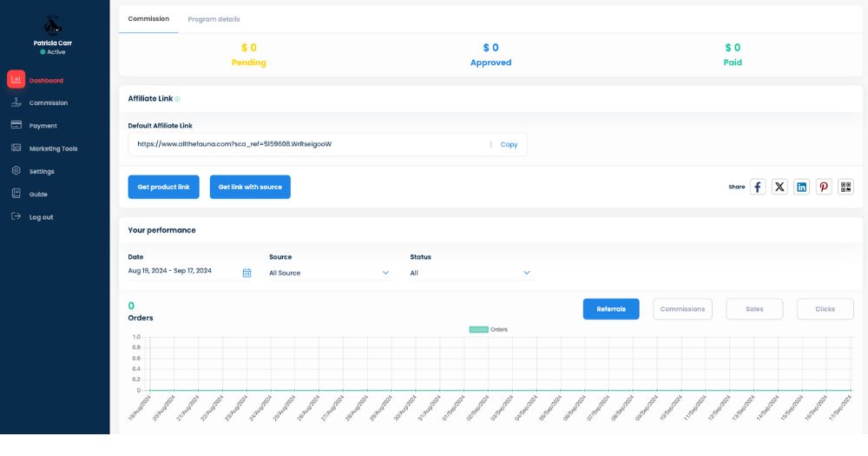
Task: Click the info icon beside Affiliate Link
Action: (x=178, y=99)
